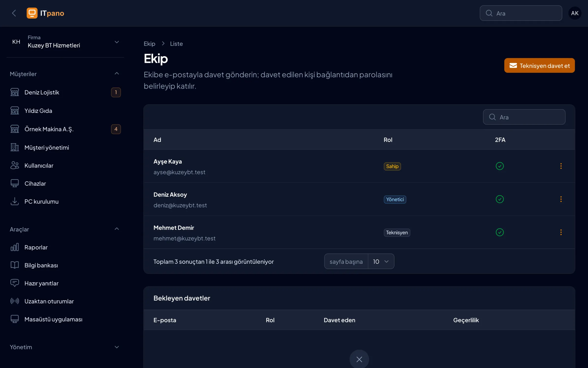Go to Müşteri yönetimi page
The image size is (588, 368).
[x=65, y=147]
